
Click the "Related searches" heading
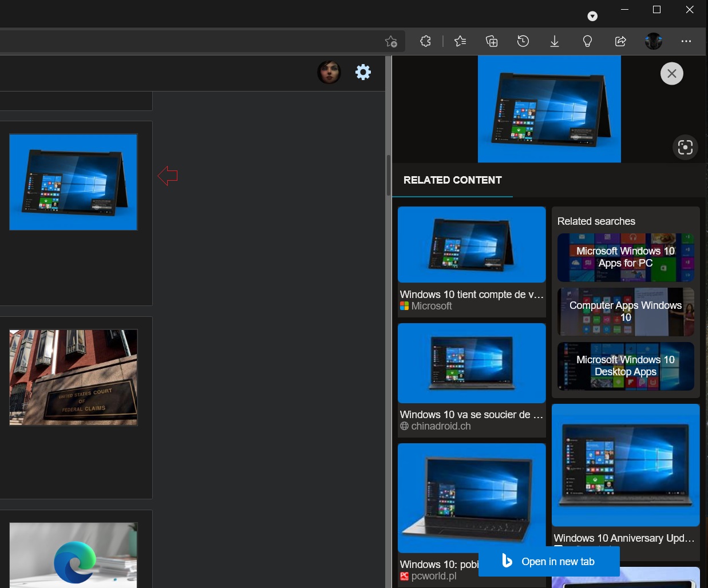click(x=596, y=221)
